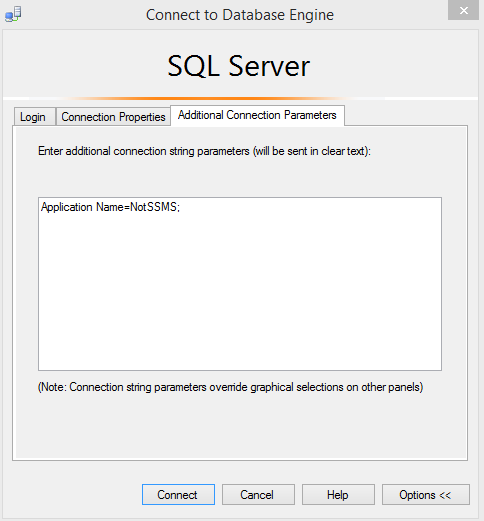Click the SQL Server banner heading
484x521 pixels.
pyautogui.click(x=239, y=66)
